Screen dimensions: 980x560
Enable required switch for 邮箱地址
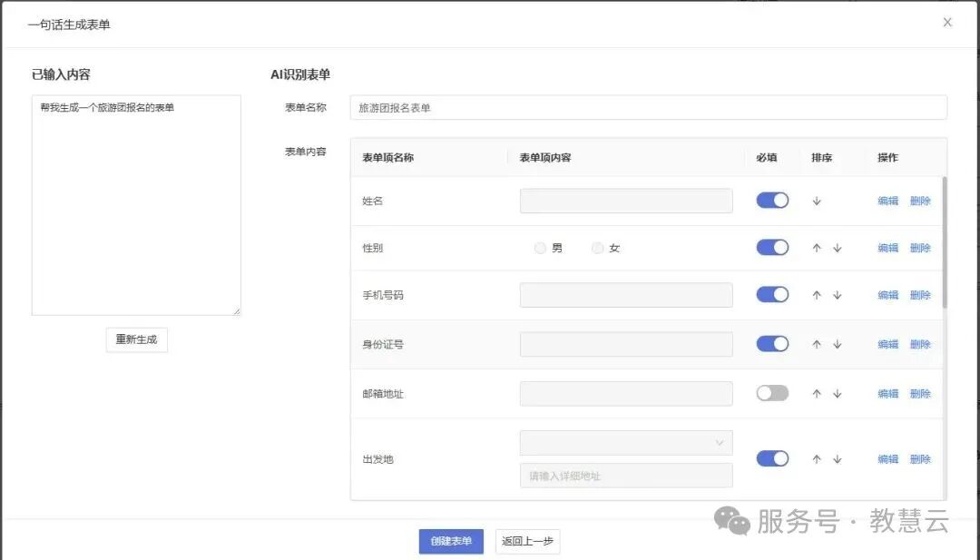click(x=772, y=393)
